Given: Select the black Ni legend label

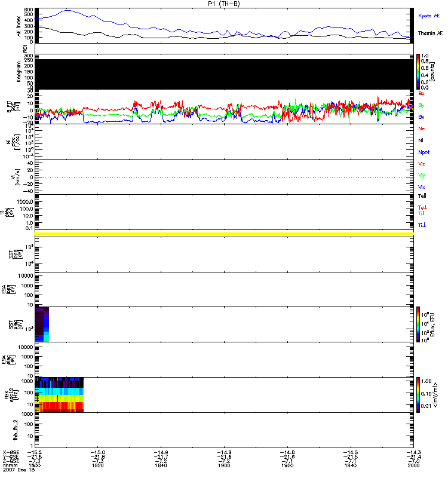Looking at the screenshot, I should tap(421, 140).
